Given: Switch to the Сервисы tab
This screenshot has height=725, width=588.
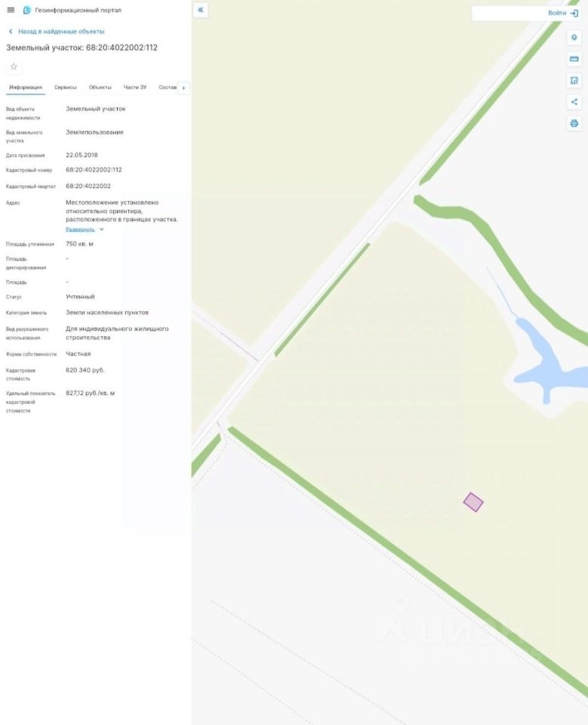Looking at the screenshot, I should point(65,88).
